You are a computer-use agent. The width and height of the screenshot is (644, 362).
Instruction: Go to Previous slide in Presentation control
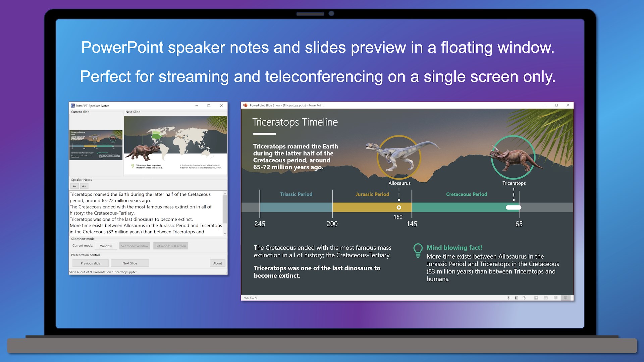tap(90, 263)
